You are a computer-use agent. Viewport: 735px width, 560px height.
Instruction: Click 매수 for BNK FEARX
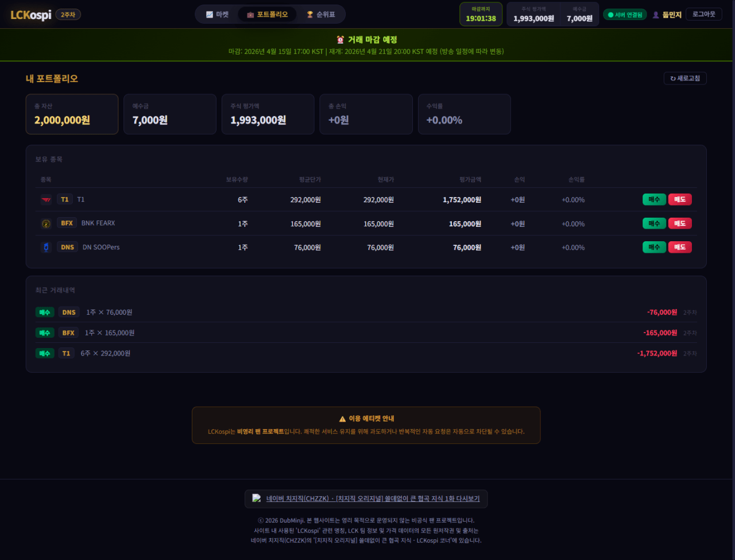point(654,223)
